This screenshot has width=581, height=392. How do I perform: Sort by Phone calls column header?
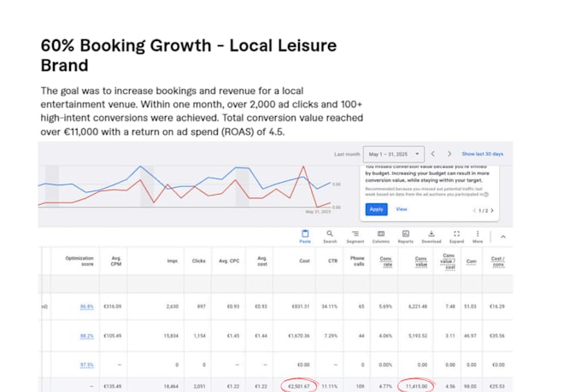point(357,260)
